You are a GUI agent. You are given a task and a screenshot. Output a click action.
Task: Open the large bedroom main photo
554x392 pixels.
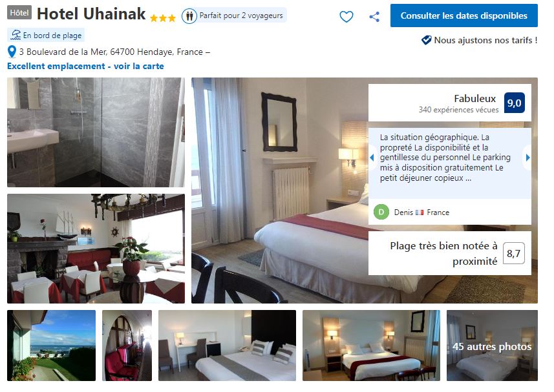click(280, 191)
